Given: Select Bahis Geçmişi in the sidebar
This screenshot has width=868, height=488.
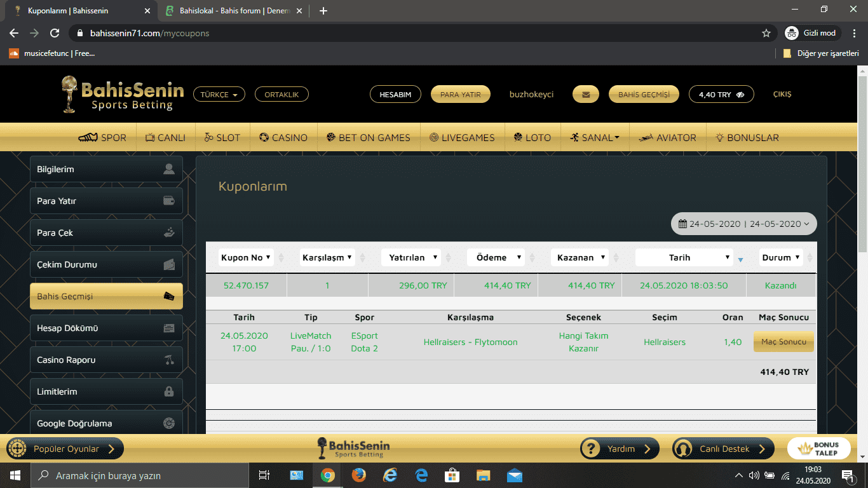Looking at the screenshot, I should coord(106,296).
